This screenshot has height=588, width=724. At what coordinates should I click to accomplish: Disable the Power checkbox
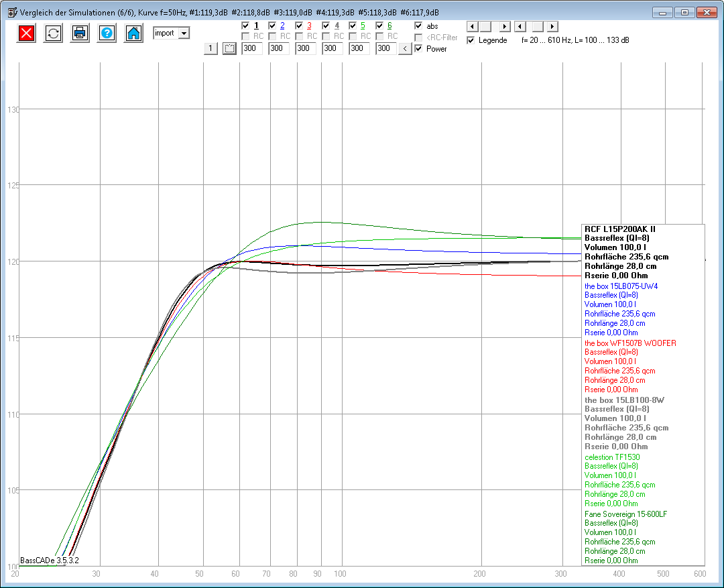(419, 49)
